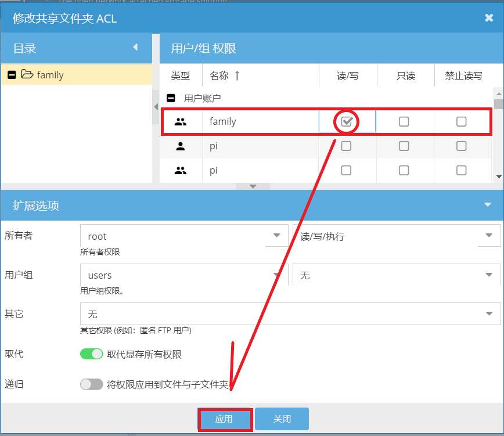
Task: Click the 读/写 column header
Action: pyautogui.click(x=348, y=75)
